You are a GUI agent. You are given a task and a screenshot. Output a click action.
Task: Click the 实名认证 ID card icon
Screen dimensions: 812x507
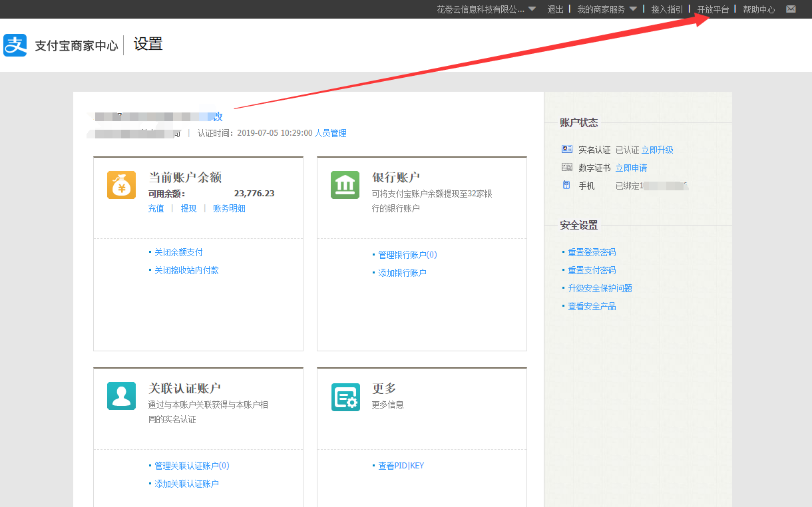coord(566,150)
